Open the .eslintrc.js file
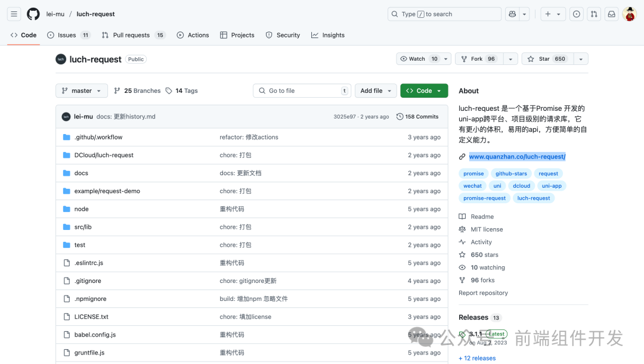Screen dimensions: 644x364 [89, 263]
